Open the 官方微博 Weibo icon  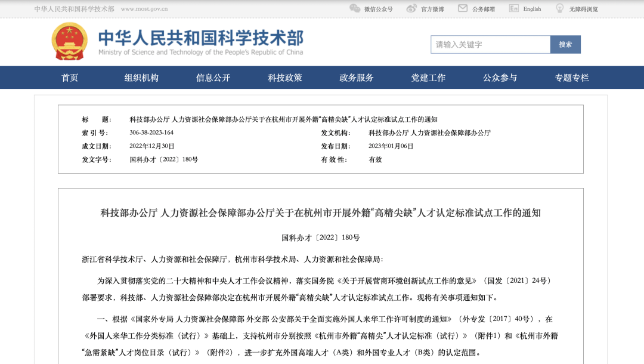[410, 8]
